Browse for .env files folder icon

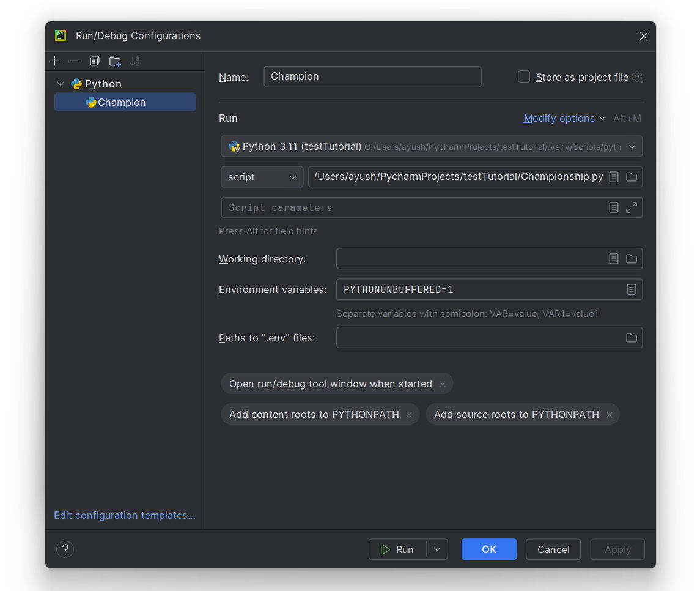632,338
